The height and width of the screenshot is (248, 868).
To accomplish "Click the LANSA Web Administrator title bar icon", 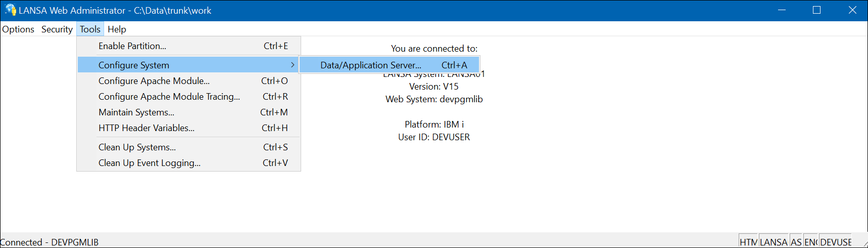I will 10,10.
